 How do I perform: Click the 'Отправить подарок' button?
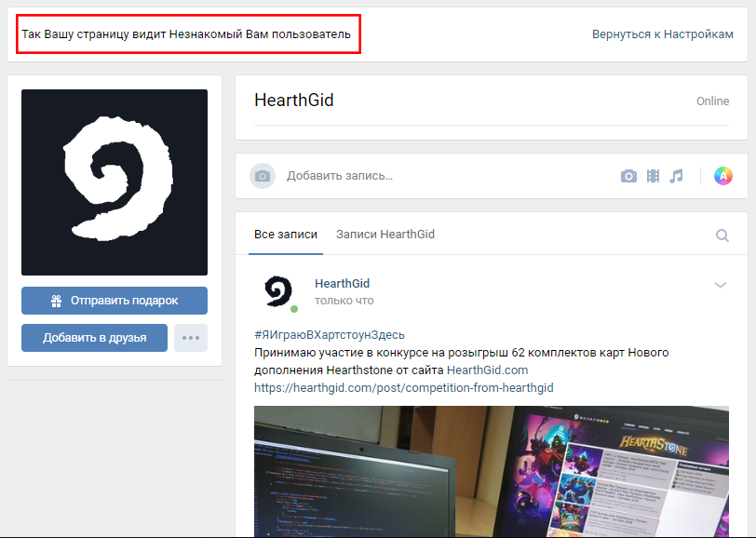pos(115,301)
